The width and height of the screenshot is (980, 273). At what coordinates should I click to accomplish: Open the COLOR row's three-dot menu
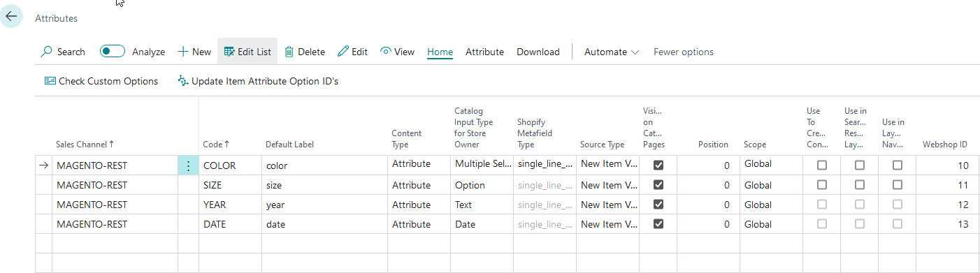(x=188, y=165)
